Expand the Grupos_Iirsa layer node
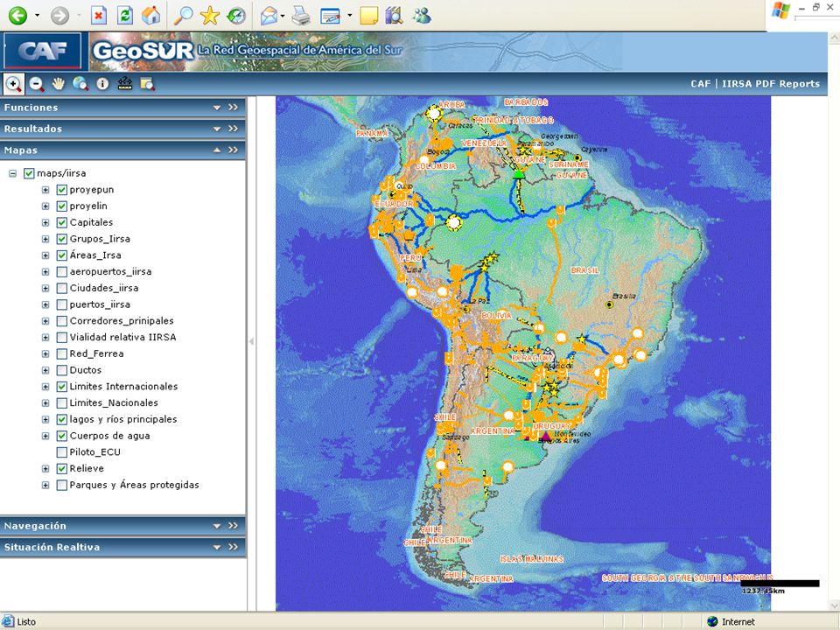Image resolution: width=840 pixels, height=630 pixels. coord(45,239)
